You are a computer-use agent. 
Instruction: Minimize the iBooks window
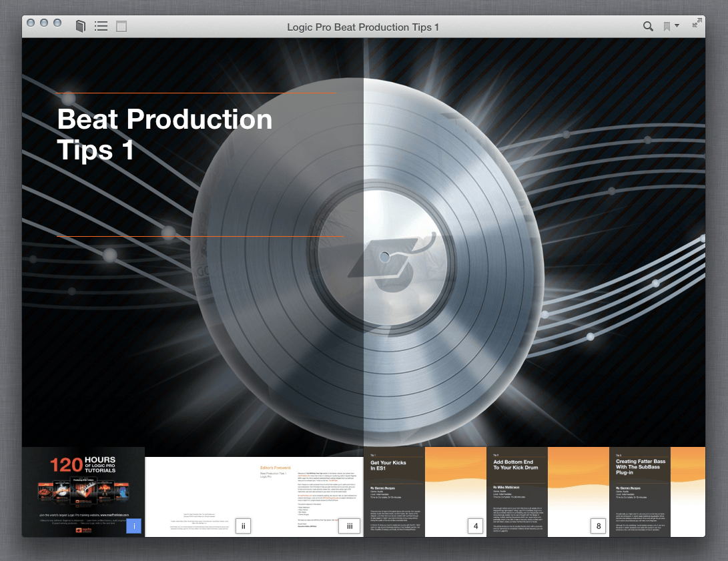coord(44,23)
